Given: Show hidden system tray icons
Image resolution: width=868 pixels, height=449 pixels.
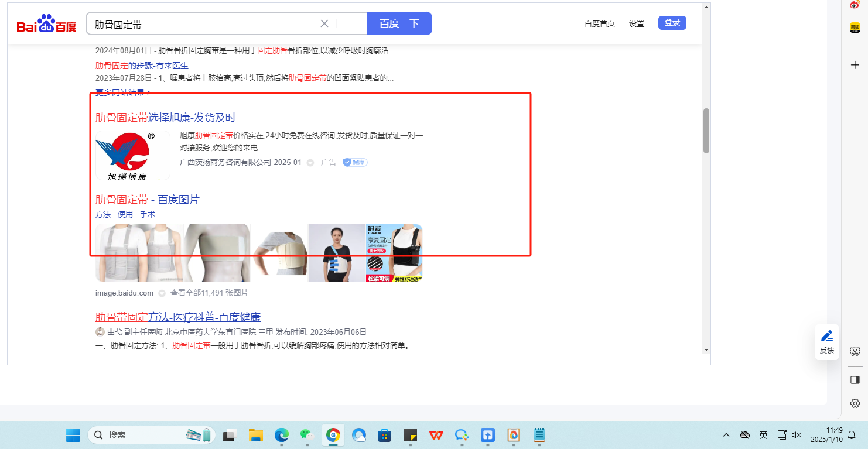Looking at the screenshot, I should click(x=726, y=435).
